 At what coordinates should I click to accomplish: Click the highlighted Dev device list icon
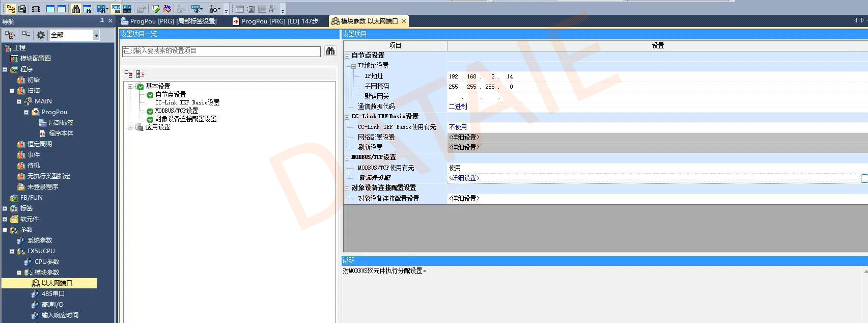pos(116,9)
